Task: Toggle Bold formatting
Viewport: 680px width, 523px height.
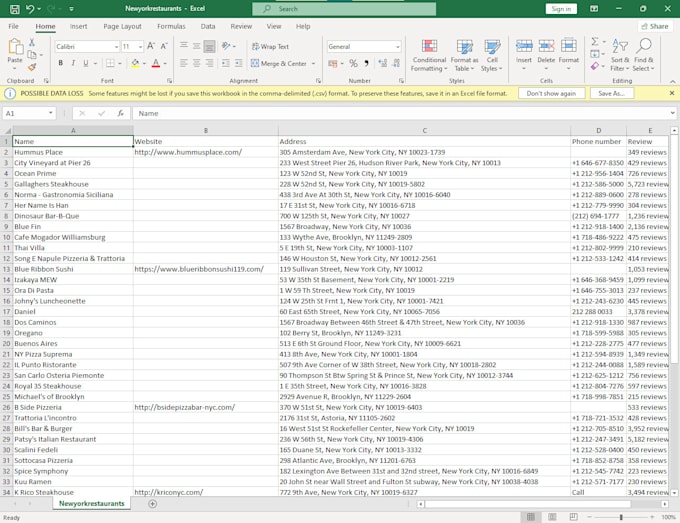Action: (61, 63)
